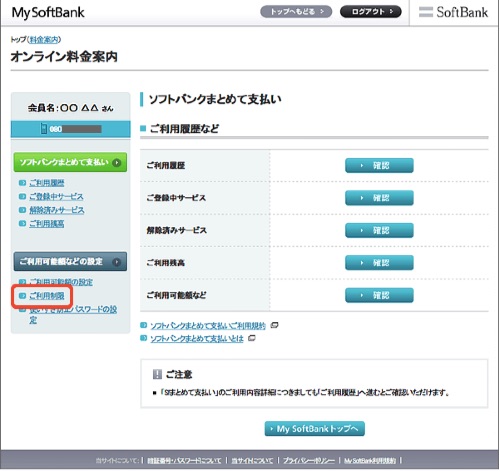500x471 pixels.
Task: Click bullet icon beside sidebar ご利用履歴
Action: point(22,183)
